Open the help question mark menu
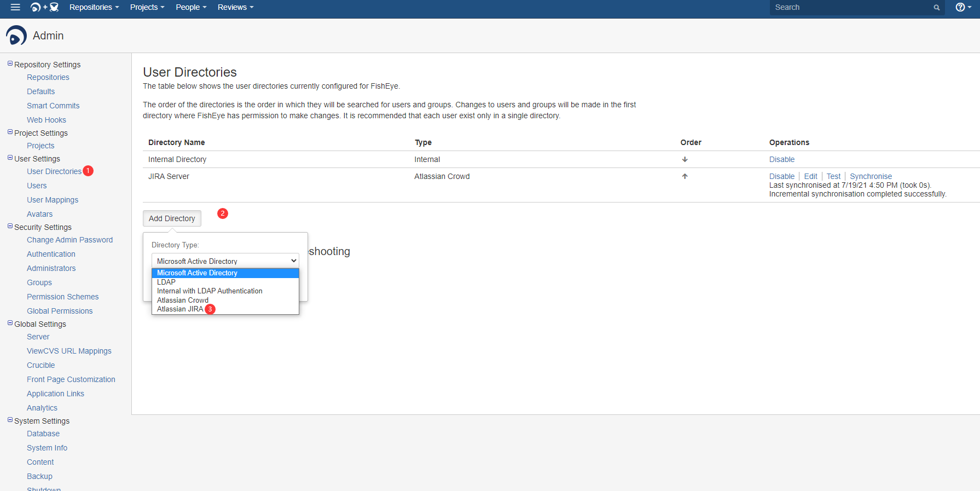This screenshot has width=980, height=491. click(x=963, y=7)
